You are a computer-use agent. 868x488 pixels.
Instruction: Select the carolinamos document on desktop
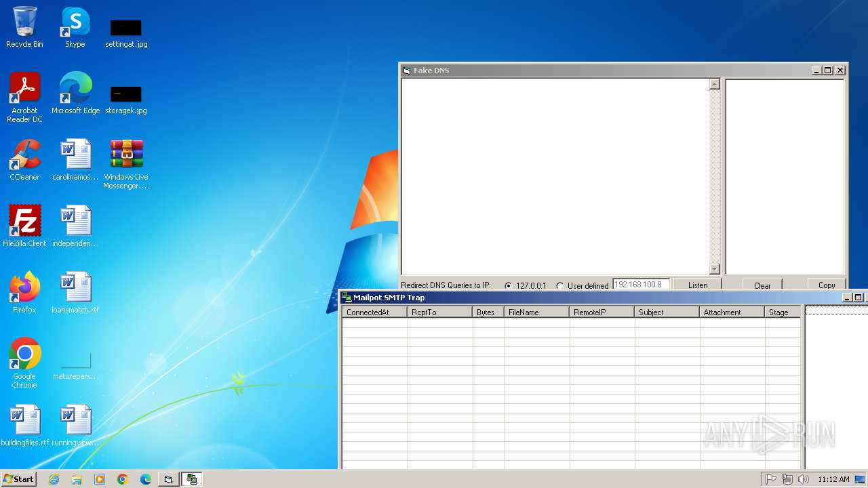click(75, 160)
